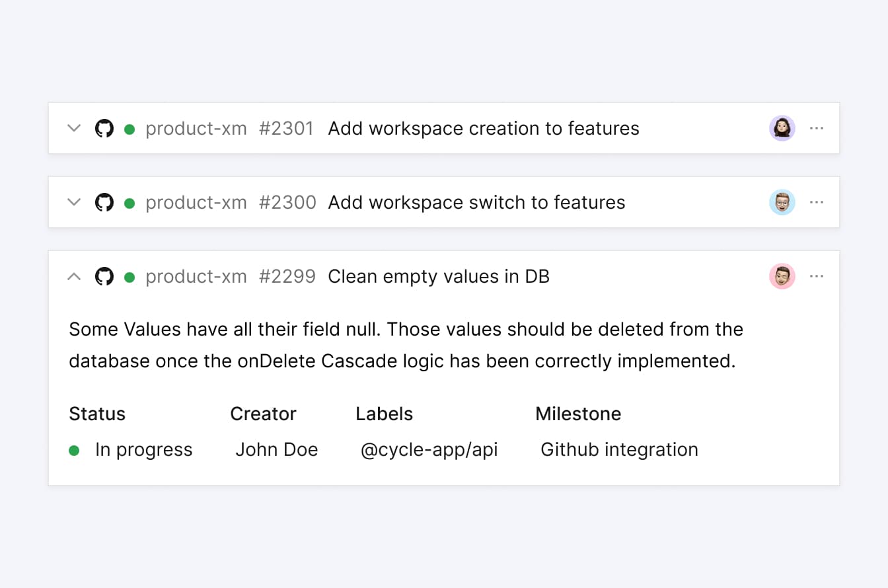
Task: Click creator name John Doe
Action: click(276, 450)
